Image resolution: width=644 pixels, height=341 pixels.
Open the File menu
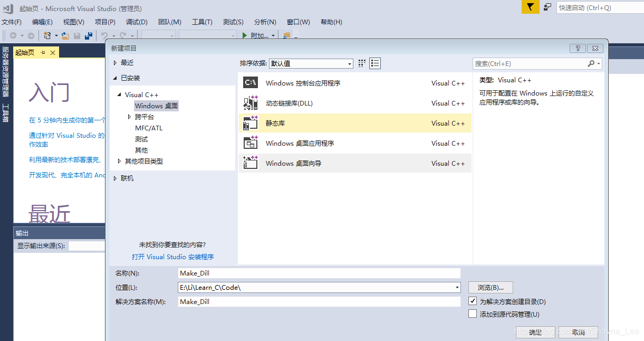(12, 22)
